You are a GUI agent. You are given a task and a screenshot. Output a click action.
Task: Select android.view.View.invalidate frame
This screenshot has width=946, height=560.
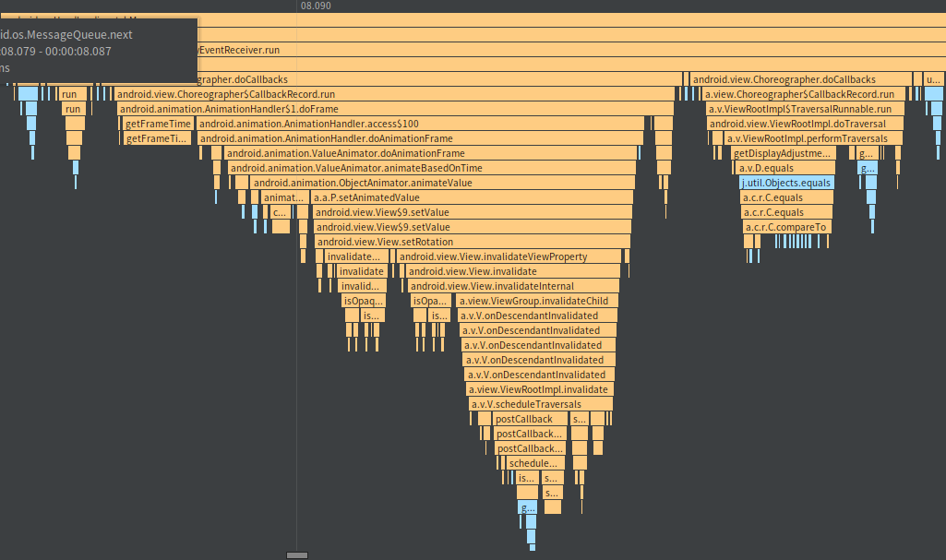click(513, 271)
